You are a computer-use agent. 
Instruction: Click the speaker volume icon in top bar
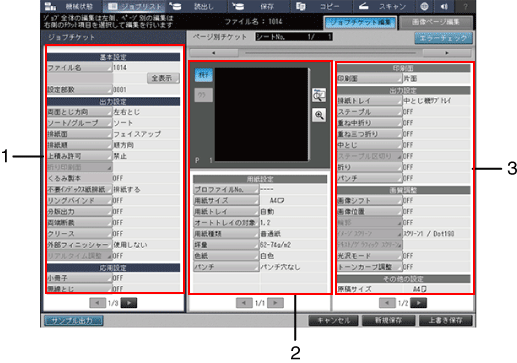[444, 6]
